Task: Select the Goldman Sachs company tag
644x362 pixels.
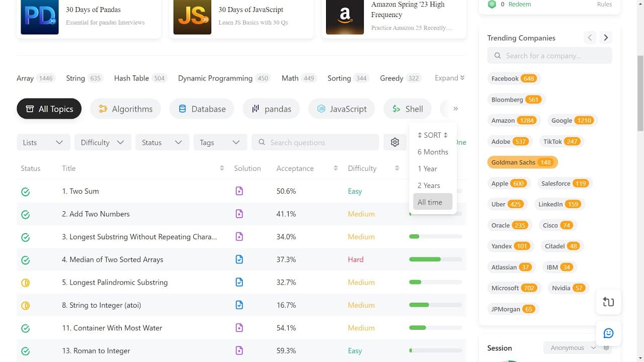Action: 523,162
